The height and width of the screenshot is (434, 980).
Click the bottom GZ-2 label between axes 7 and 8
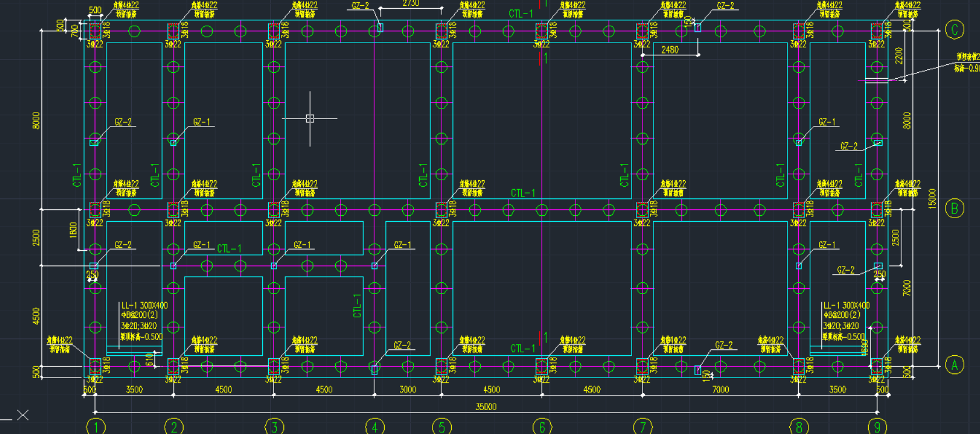[x=724, y=345]
